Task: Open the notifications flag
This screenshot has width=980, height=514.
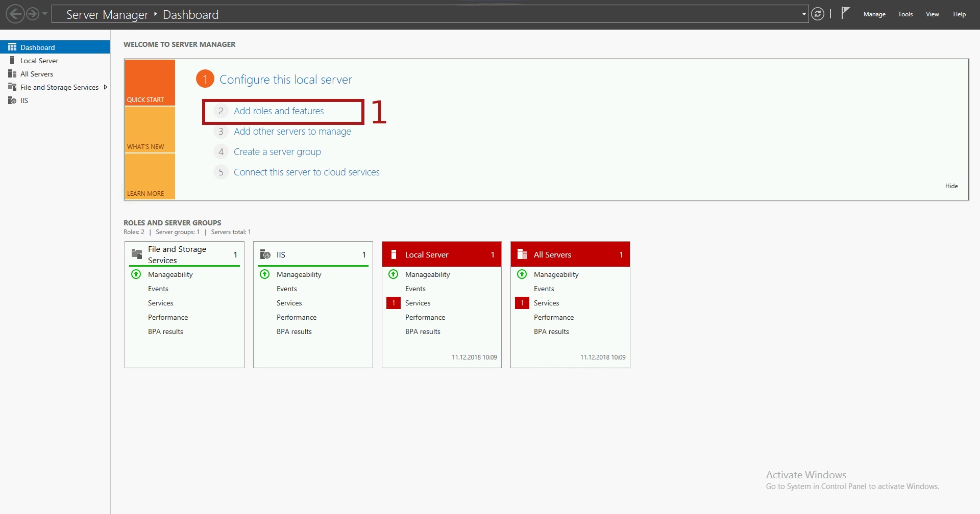Action: tap(845, 13)
